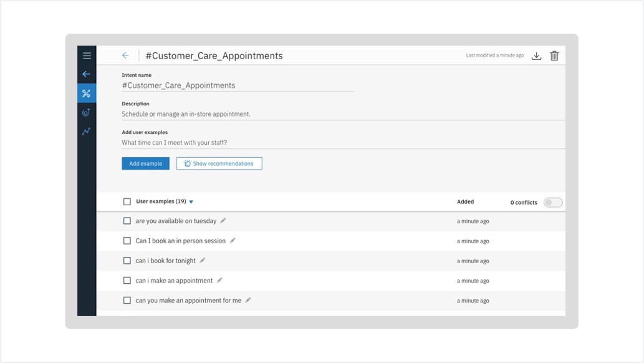
Task: Sort by the Added column header
Action: tap(465, 201)
